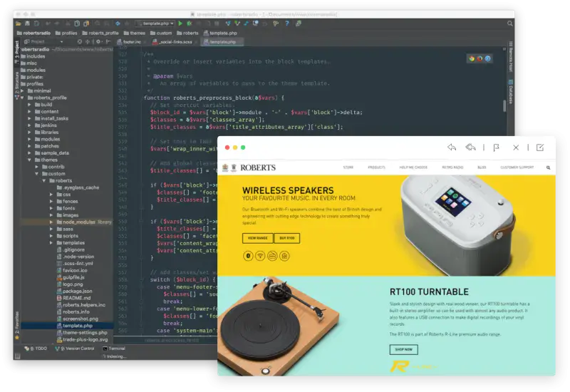This screenshot has width=570, height=392.
Task: Collapse the themes folder
Action: click(x=29, y=160)
